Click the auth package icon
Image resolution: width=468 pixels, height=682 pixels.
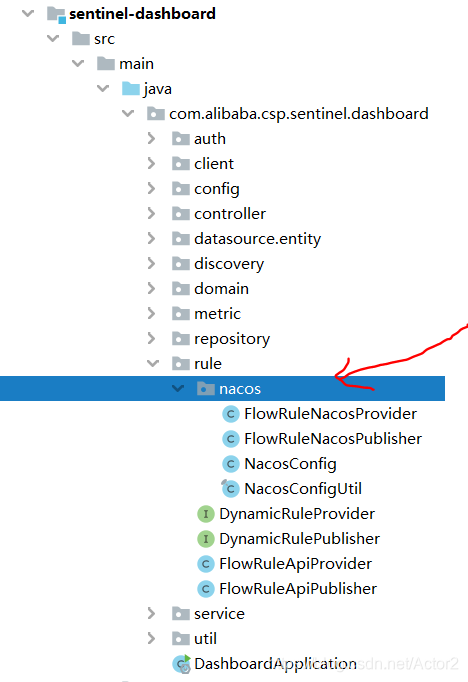tap(181, 139)
